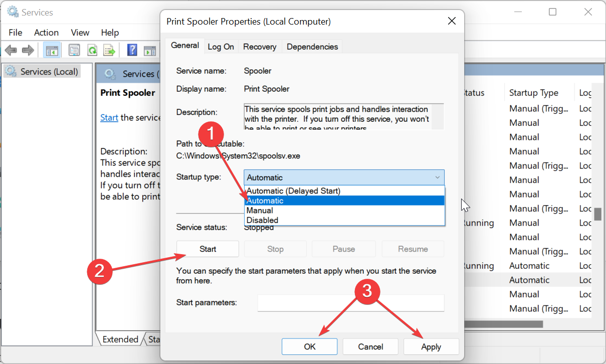Click the Stop button

pyautogui.click(x=275, y=249)
